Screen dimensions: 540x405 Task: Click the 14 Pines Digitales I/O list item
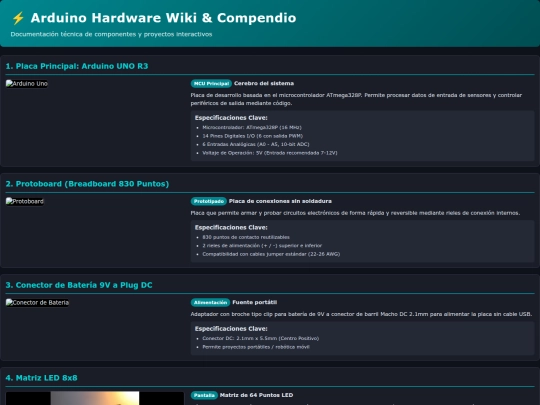[x=252, y=136]
